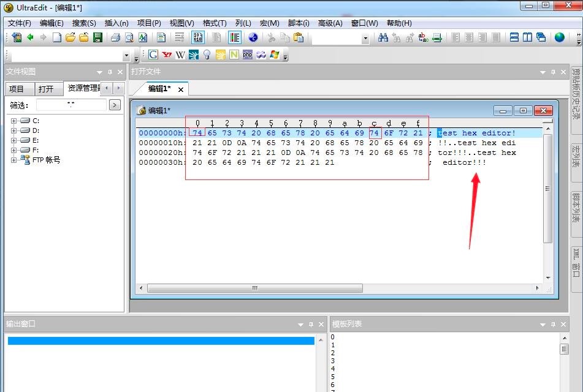The height and width of the screenshot is (392, 583).
Task: Click the Wikipedia W icon
Action: tap(180, 55)
